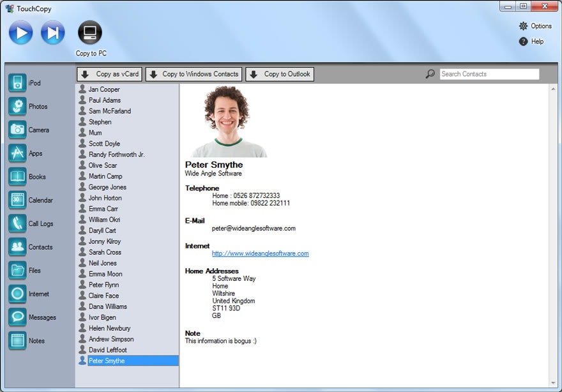562x392 pixels.
Task: Open Help with the question mark icon
Action: coord(523,41)
